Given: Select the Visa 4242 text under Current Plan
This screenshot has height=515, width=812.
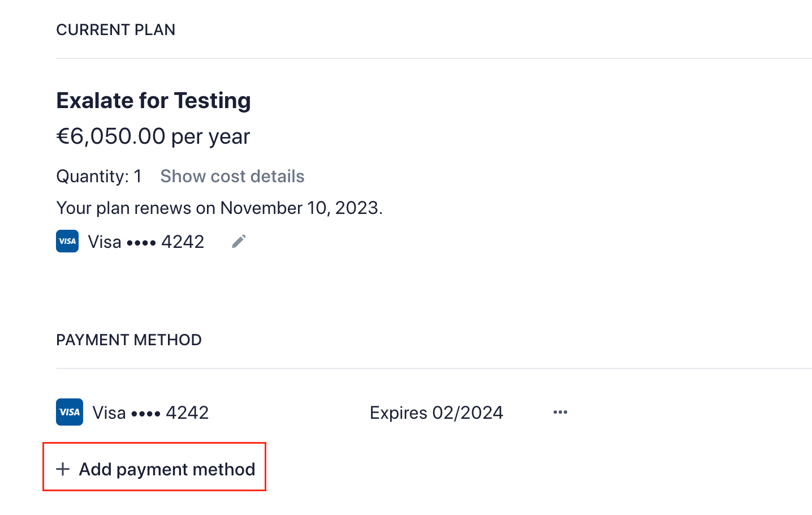Looking at the screenshot, I should pyautogui.click(x=146, y=242).
